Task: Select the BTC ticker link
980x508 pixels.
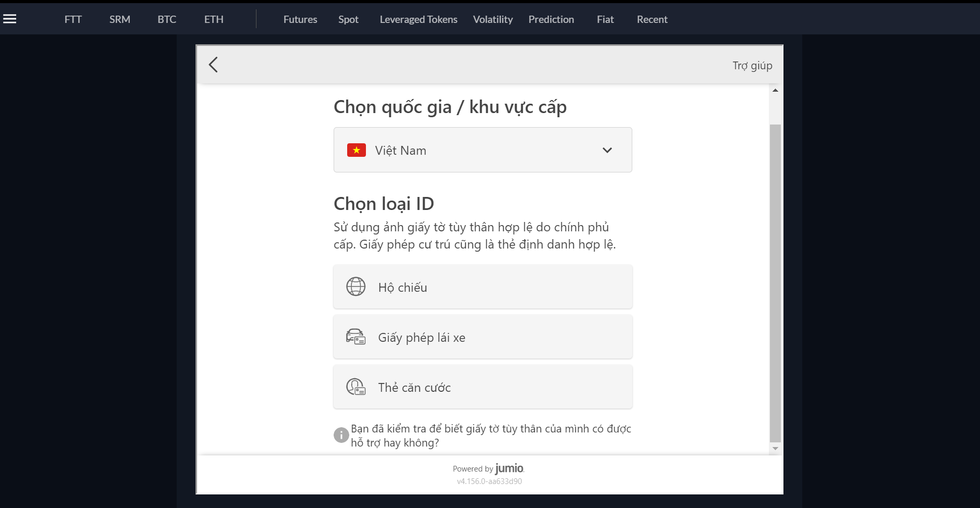Action: [x=167, y=19]
